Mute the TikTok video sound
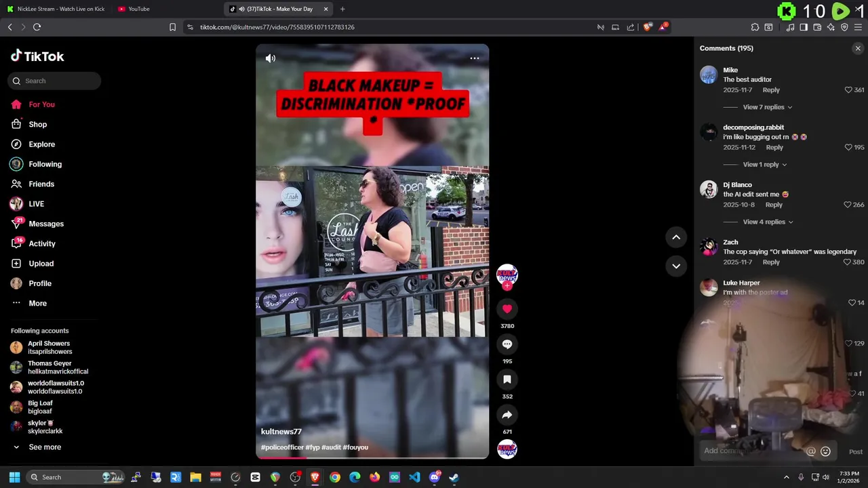 click(271, 58)
